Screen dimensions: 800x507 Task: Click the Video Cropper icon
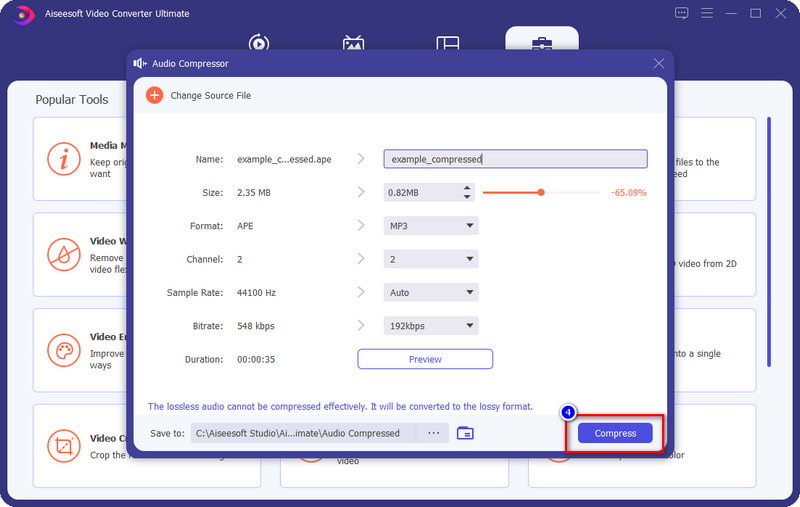pyautogui.click(x=64, y=444)
